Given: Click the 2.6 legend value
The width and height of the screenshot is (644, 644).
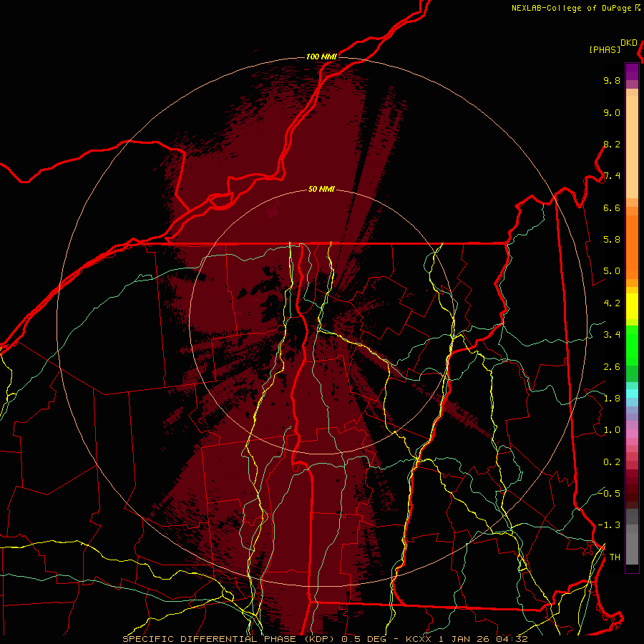Looking at the screenshot, I should click(x=612, y=367).
